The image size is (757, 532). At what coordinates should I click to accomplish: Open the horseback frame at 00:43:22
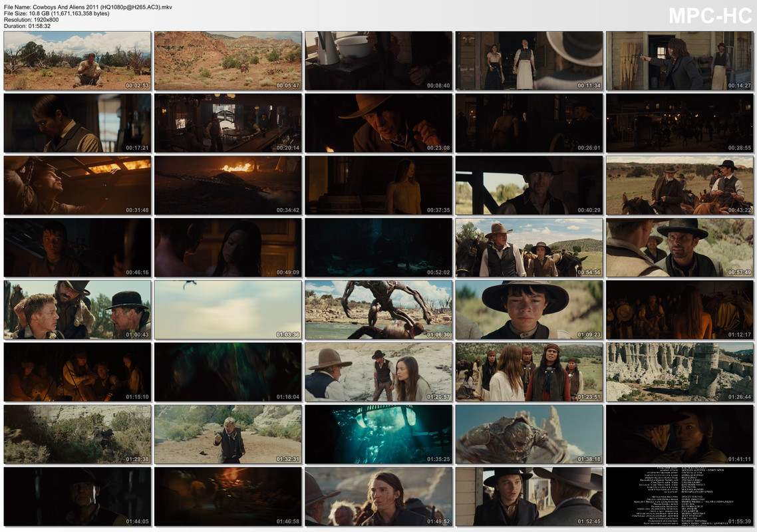(x=680, y=186)
